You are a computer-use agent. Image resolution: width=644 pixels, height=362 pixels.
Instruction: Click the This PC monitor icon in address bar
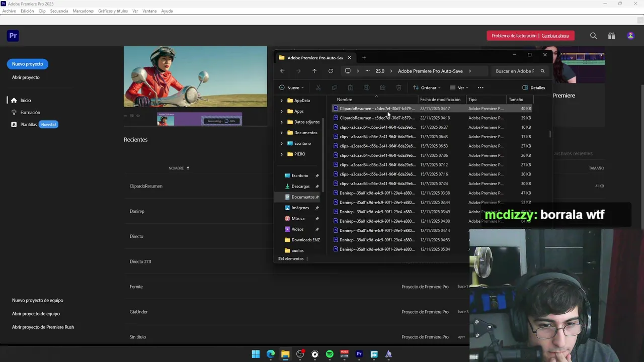click(348, 71)
